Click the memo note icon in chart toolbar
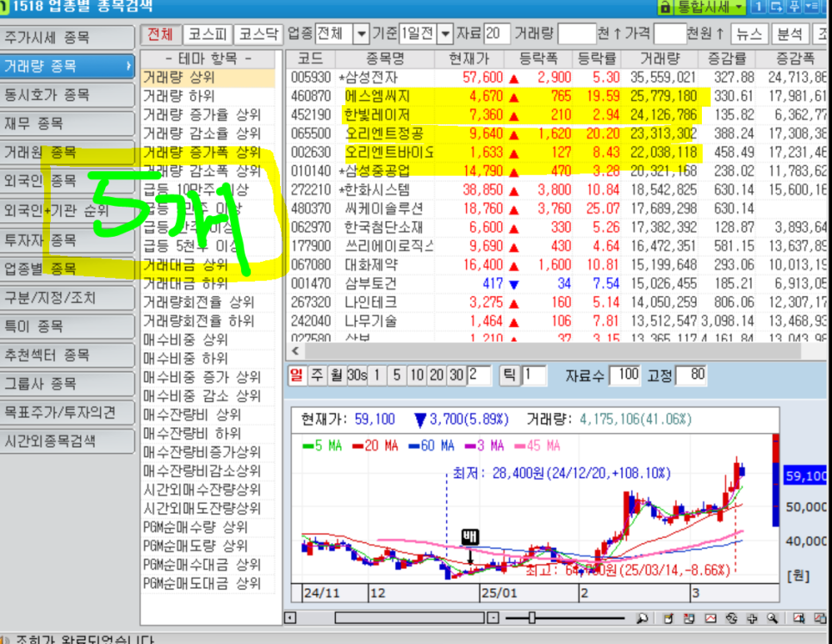 tap(668, 618)
